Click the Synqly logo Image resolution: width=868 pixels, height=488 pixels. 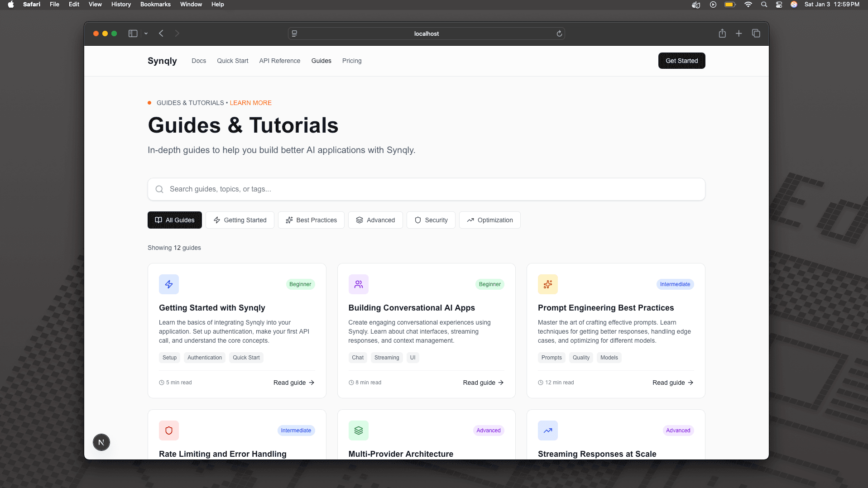tap(162, 61)
